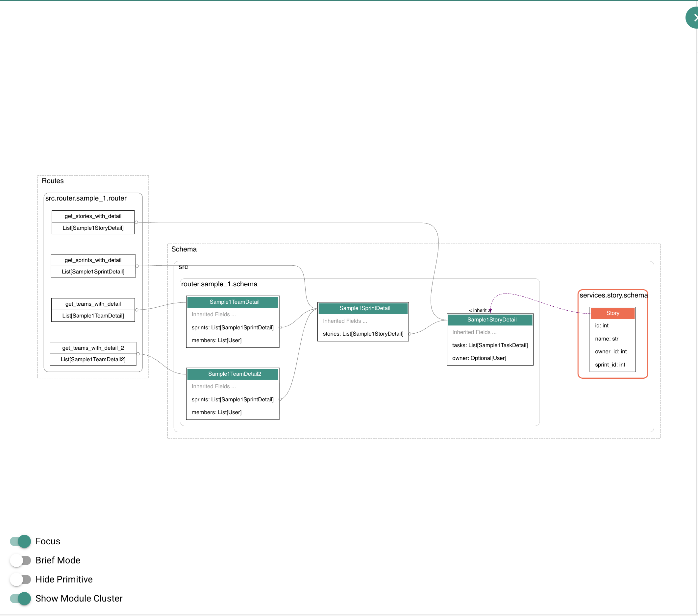Enable Brief Mode switch
The height and width of the screenshot is (616, 698).
20,560
